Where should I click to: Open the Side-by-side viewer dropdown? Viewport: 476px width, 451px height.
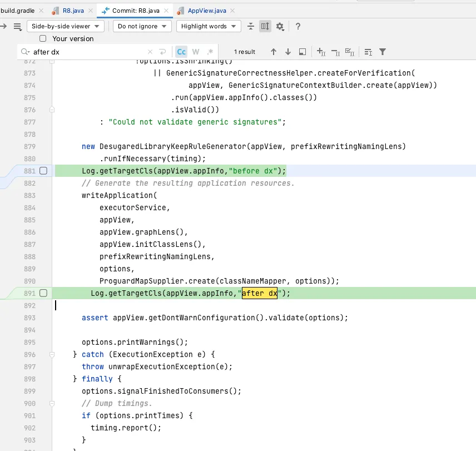pos(66,26)
